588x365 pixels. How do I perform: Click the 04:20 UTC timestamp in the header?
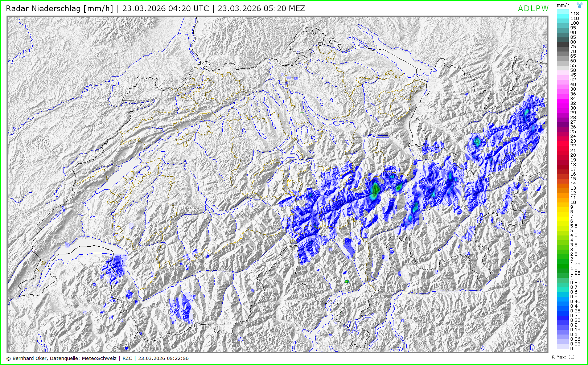point(165,9)
